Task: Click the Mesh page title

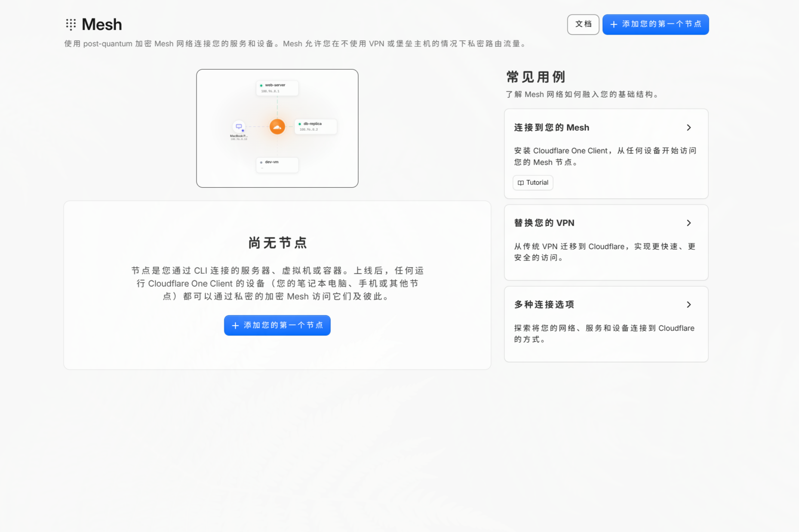Action: click(102, 24)
